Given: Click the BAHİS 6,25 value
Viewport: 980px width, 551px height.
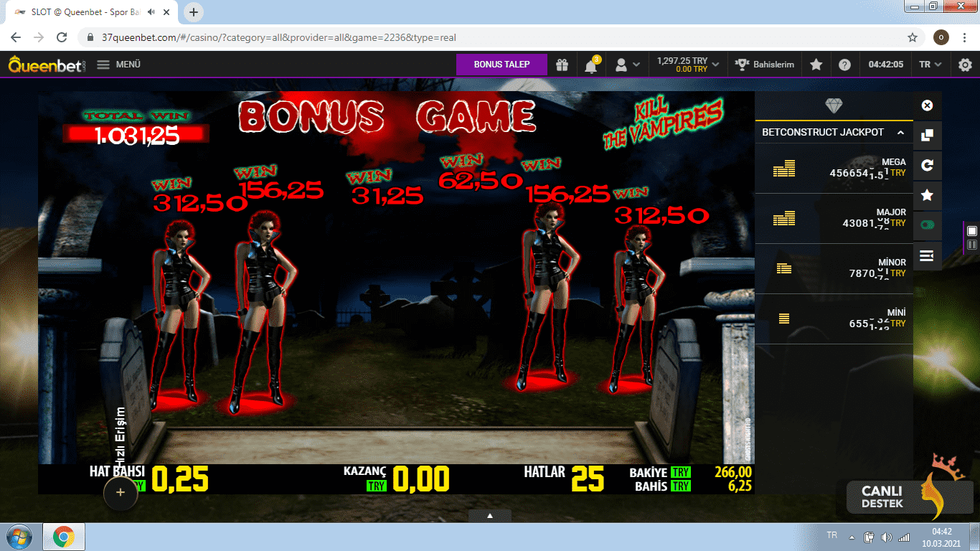Looking at the screenshot, I should click(x=739, y=486).
